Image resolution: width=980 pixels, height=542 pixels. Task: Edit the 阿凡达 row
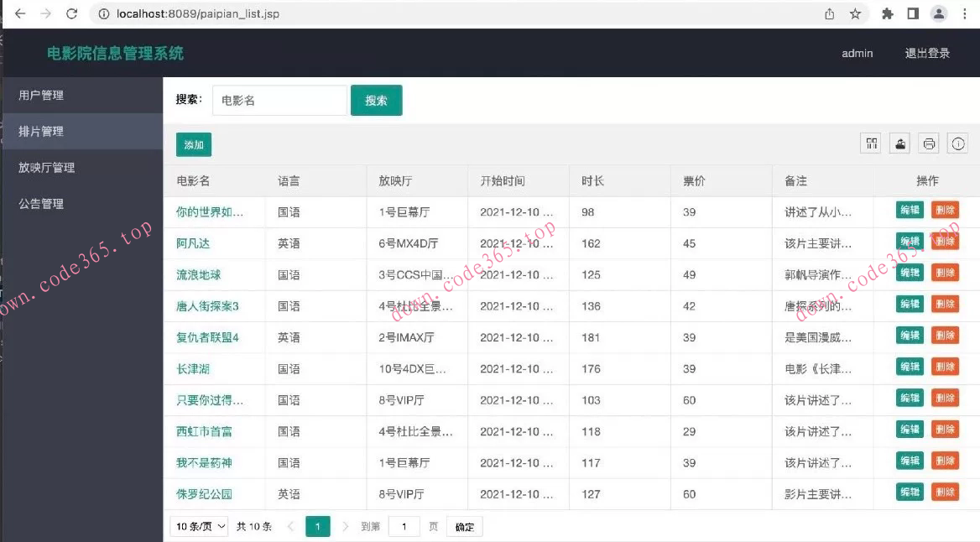910,242
